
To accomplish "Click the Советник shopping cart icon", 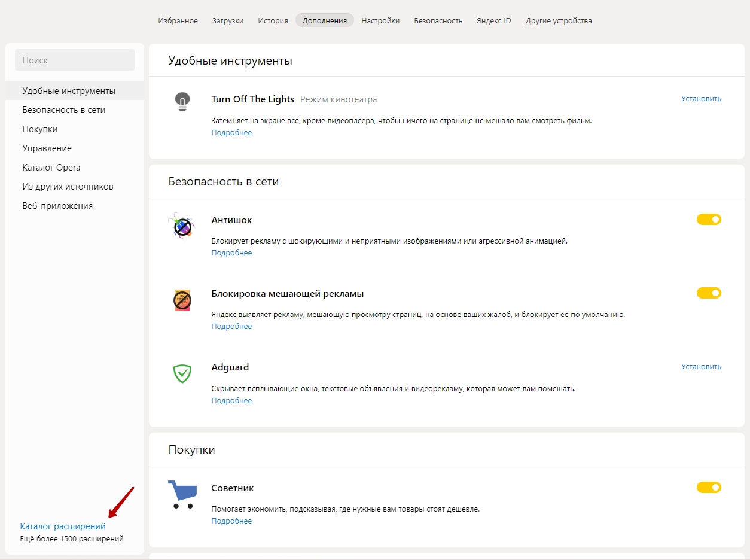I will point(182,494).
